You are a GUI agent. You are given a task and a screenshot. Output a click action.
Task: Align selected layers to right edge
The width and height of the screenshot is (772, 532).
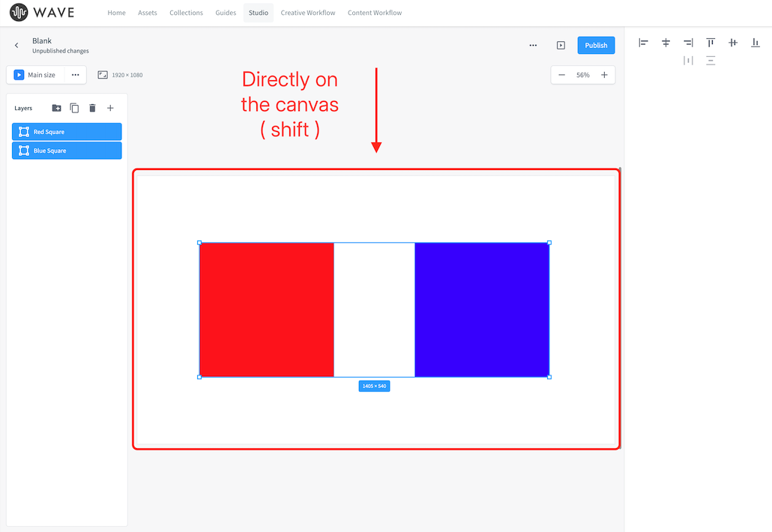click(688, 43)
